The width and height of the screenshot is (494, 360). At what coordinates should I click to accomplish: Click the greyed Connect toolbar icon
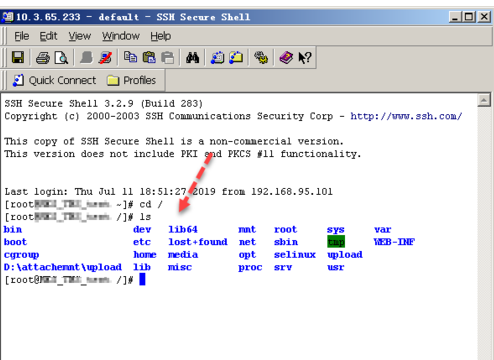[86, 58]
